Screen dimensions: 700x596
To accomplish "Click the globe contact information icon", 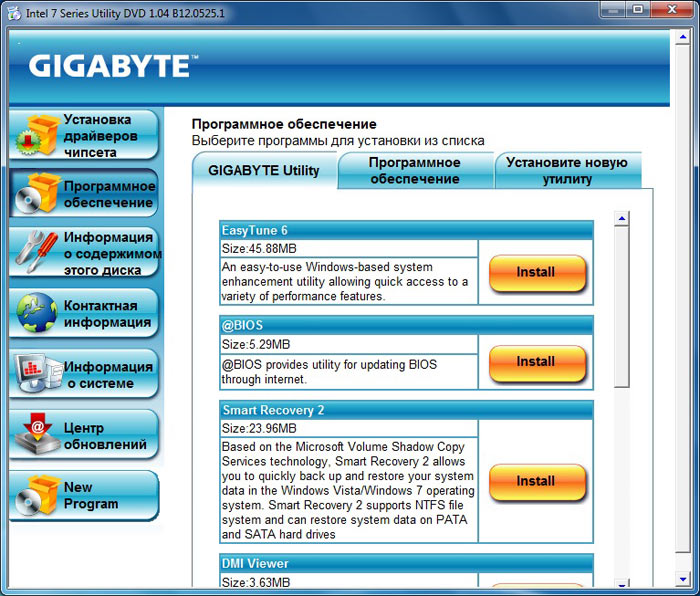I will coord(37,312).
